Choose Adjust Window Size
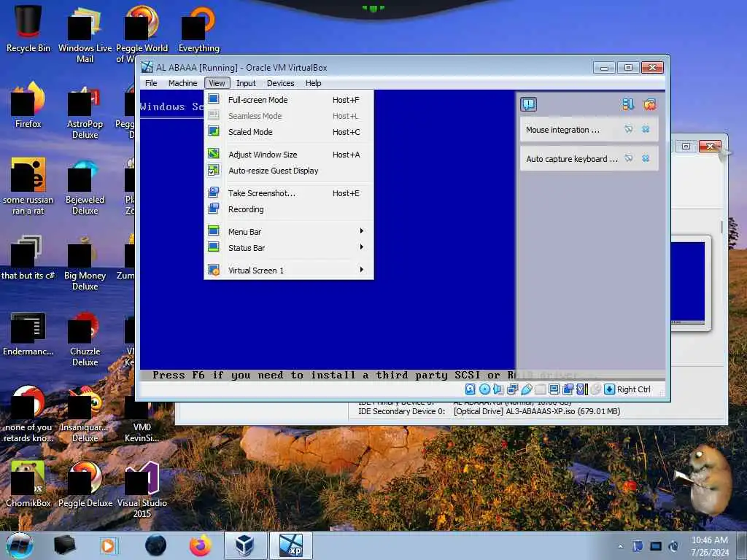747x560 pixels. pyautogui.click(x=289, y=155)
